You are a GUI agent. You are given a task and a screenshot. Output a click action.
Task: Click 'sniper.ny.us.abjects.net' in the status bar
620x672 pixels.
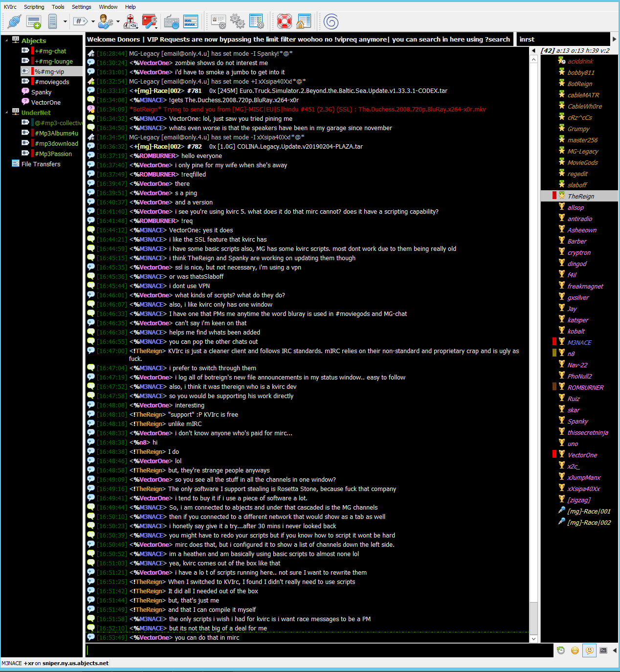[75, 663]
